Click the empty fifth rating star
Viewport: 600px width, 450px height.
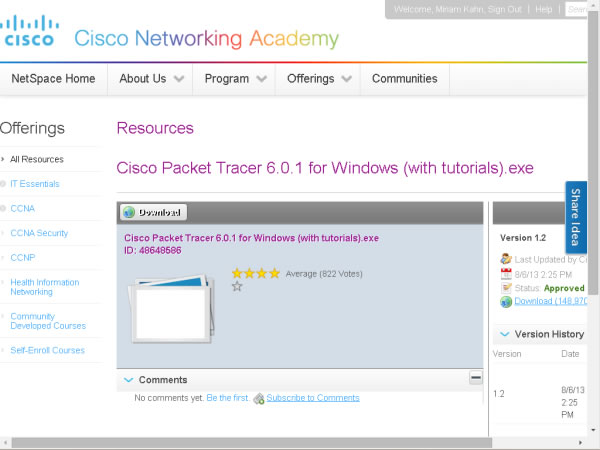[237, 286]
